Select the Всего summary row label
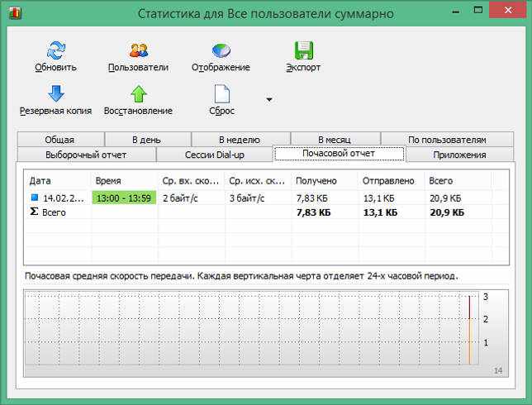This screenshot has height=405, width=532. point(54,212)
